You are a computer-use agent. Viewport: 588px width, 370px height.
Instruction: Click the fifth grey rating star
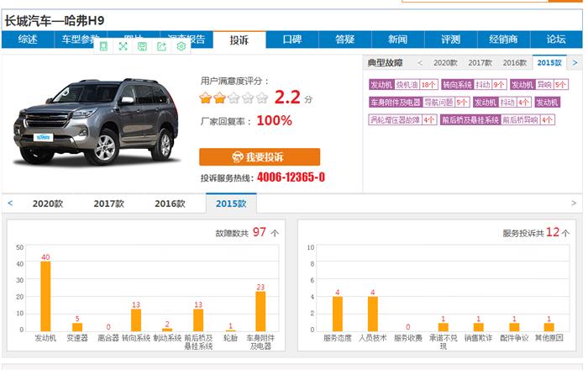point(262,98)
